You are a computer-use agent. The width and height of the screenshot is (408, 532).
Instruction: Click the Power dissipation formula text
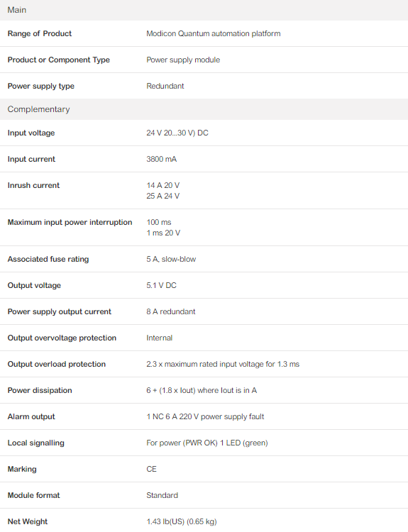pyautogui.click(x=202, y=391)
